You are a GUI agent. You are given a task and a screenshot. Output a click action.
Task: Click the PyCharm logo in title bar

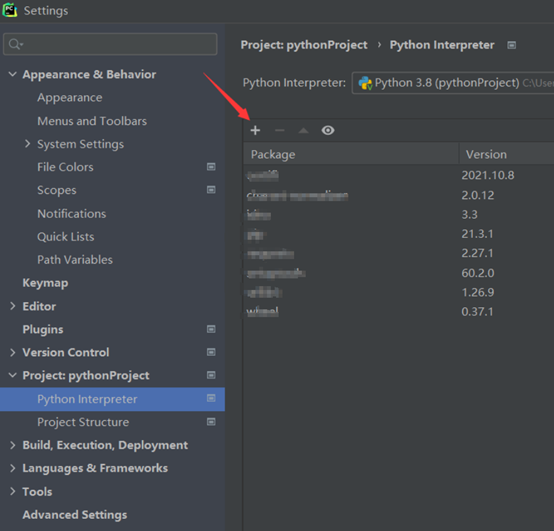click(10, 10)
